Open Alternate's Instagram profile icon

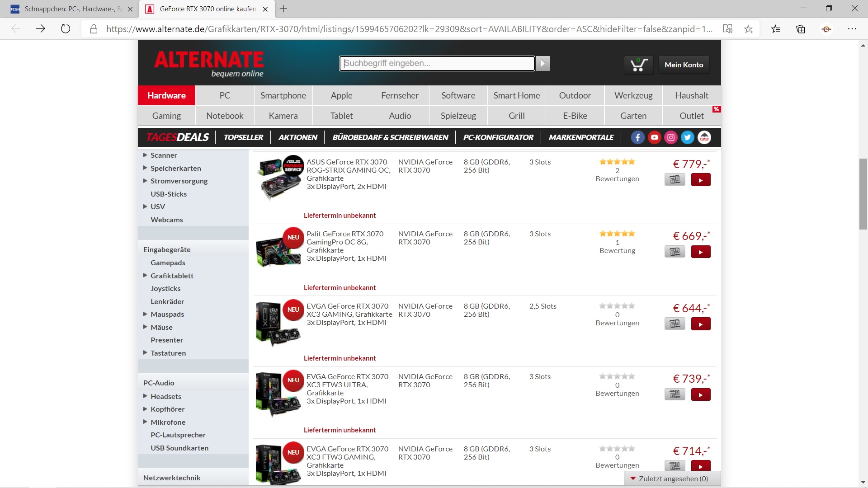click(671, 137)
